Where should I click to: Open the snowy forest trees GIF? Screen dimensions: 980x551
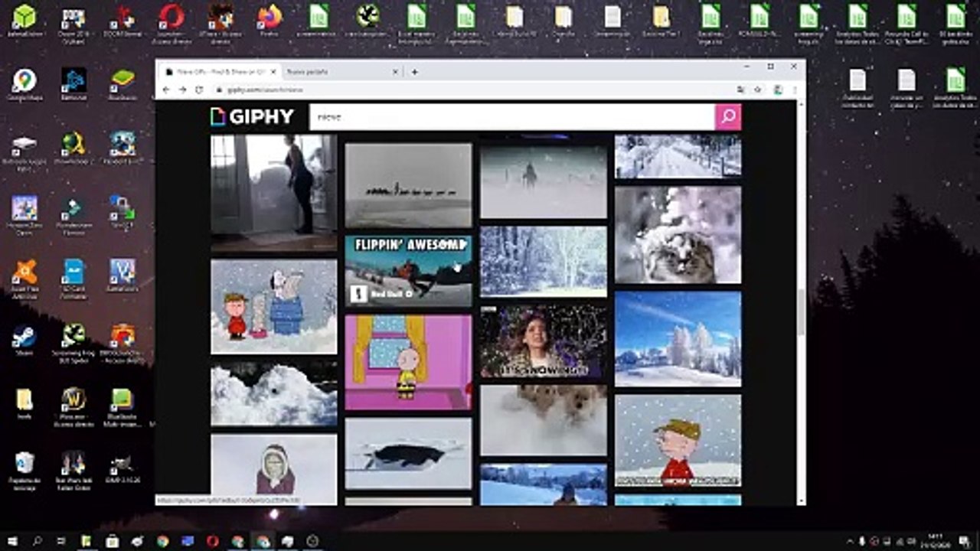tap(543, 261)
